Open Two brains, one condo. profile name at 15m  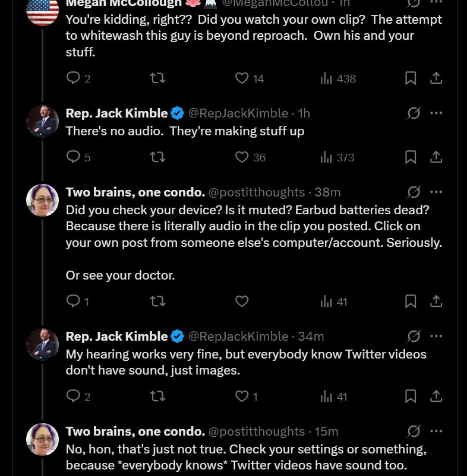135,431
